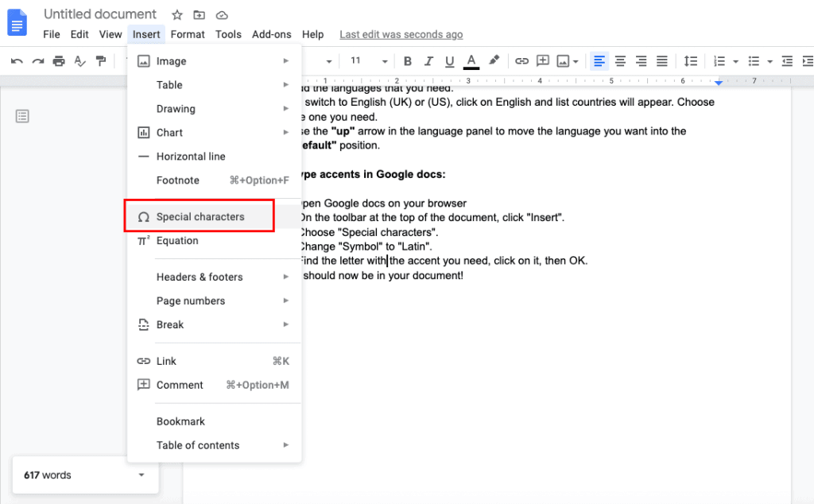This screenshot has width=814, height=504.
Task: Check the cloud save status icon
Action: tap(222, 15)
